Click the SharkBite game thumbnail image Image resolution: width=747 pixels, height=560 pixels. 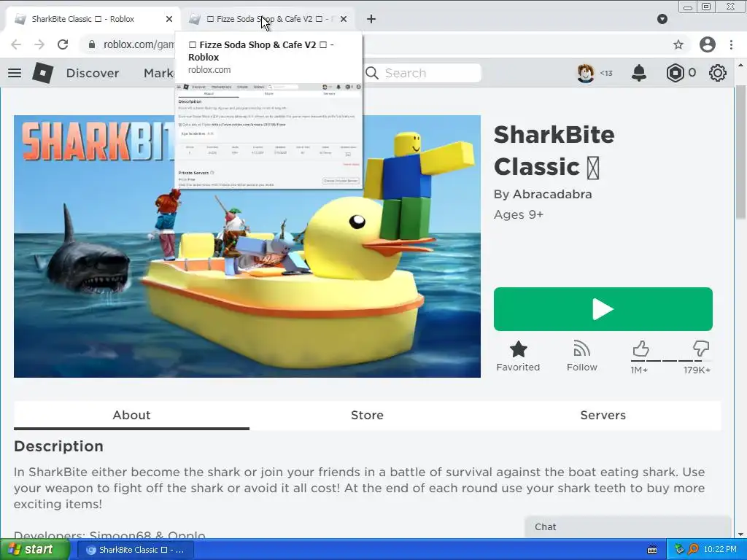click(247, 246)
